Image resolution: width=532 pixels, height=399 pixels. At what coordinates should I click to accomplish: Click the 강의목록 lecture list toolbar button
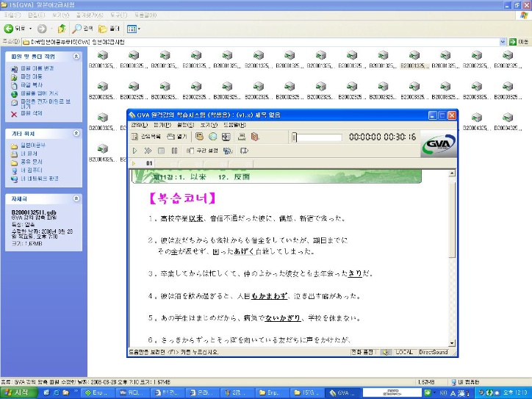point(145,137)
